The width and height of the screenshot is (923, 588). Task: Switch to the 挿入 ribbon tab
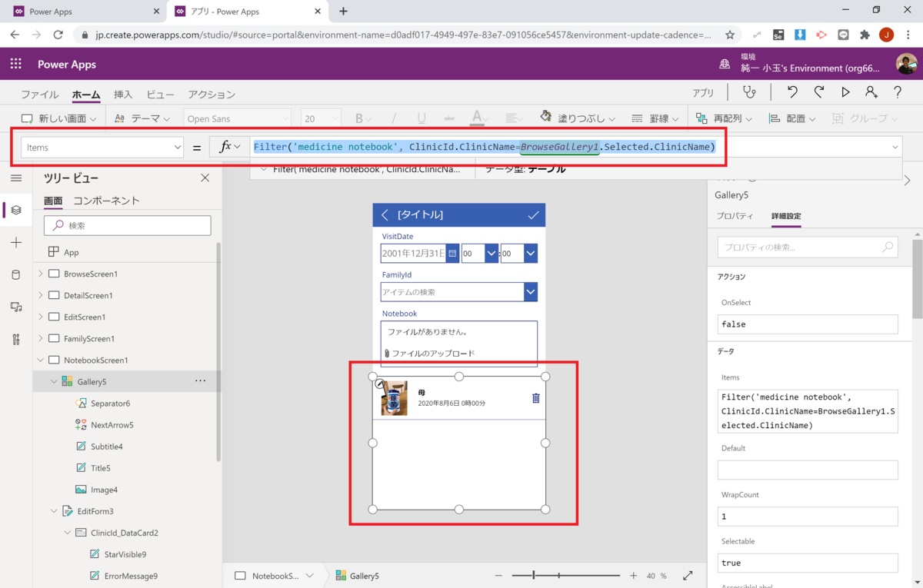coord(123,95)
